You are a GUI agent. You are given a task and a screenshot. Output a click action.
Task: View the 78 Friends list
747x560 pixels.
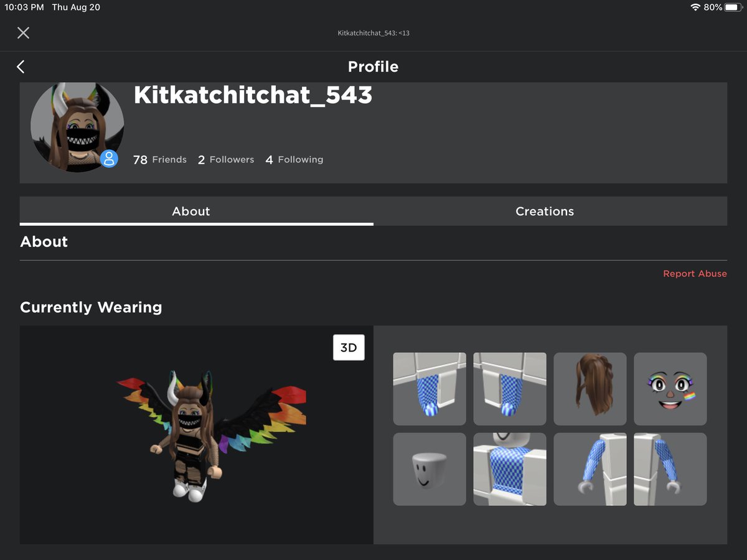(160, 160)
